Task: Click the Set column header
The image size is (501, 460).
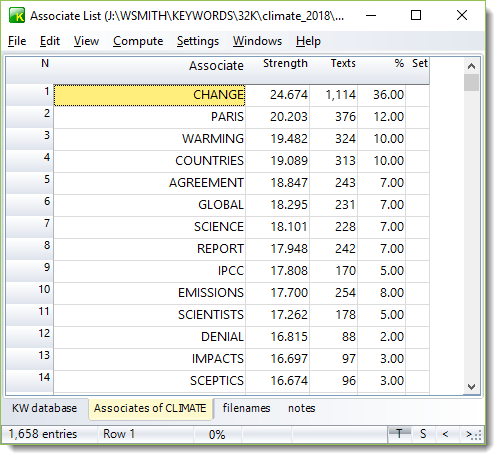Action: coord(418,70)
